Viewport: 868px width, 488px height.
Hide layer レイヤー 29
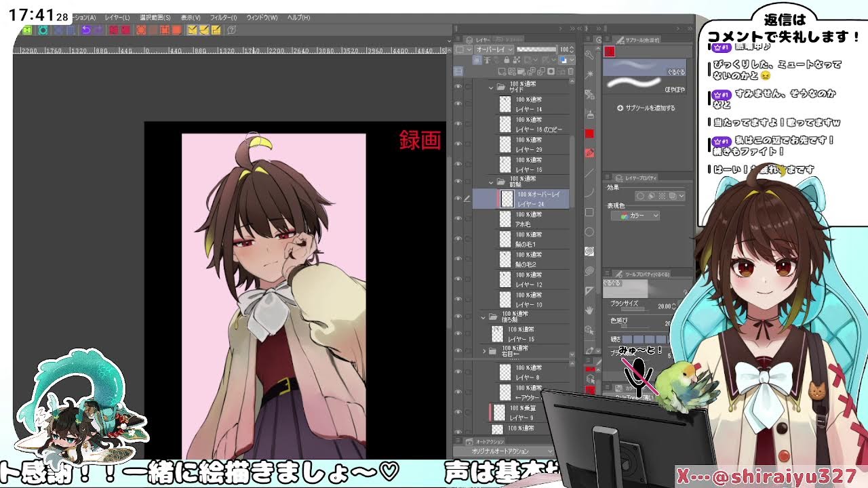click(x=458, y=144)
